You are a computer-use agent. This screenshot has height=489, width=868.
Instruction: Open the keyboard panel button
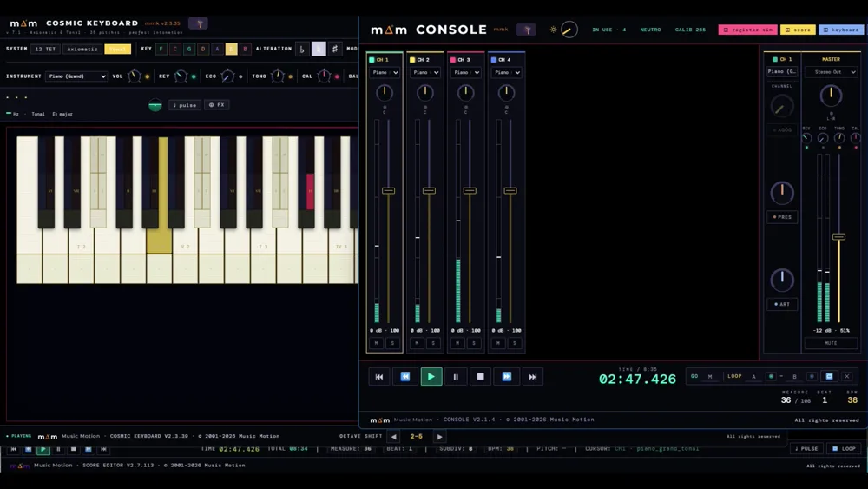point(841,30)
